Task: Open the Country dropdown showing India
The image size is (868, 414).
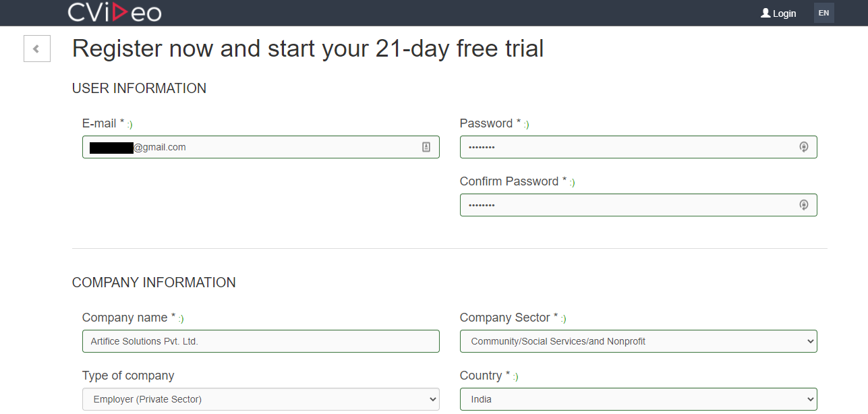Action: coord(638,399)
